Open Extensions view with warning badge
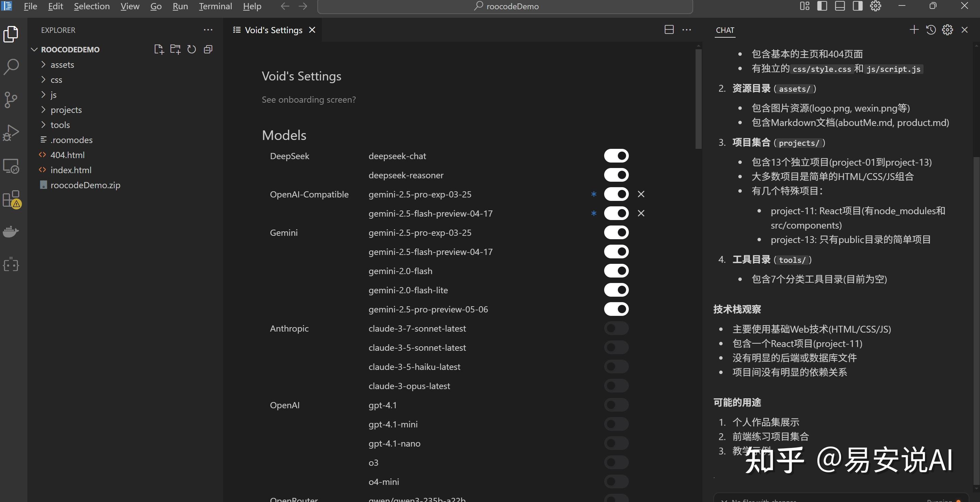This screenshot has width=980, height=502. tap(11, 199)
